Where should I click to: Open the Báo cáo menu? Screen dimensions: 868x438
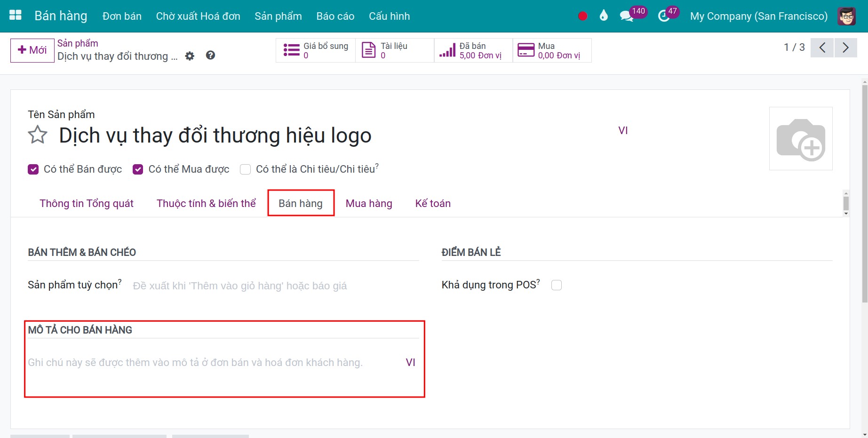click(335, 16)
